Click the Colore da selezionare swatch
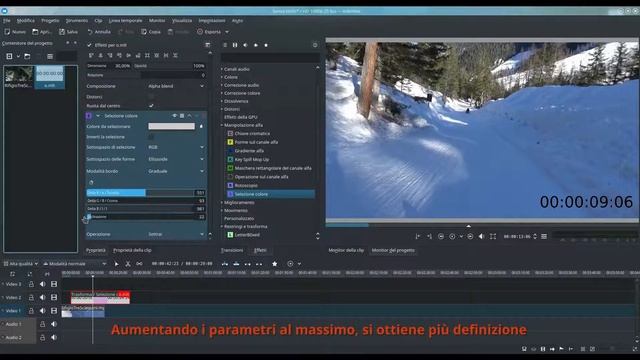The width and height of the screenshot is (640, 360). click(x=171, y=127)
